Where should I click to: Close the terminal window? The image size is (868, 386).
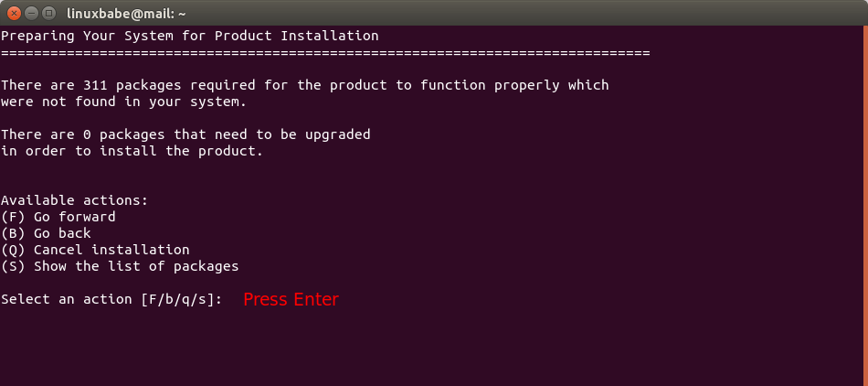pyautogui.click(x=15, y=13)
